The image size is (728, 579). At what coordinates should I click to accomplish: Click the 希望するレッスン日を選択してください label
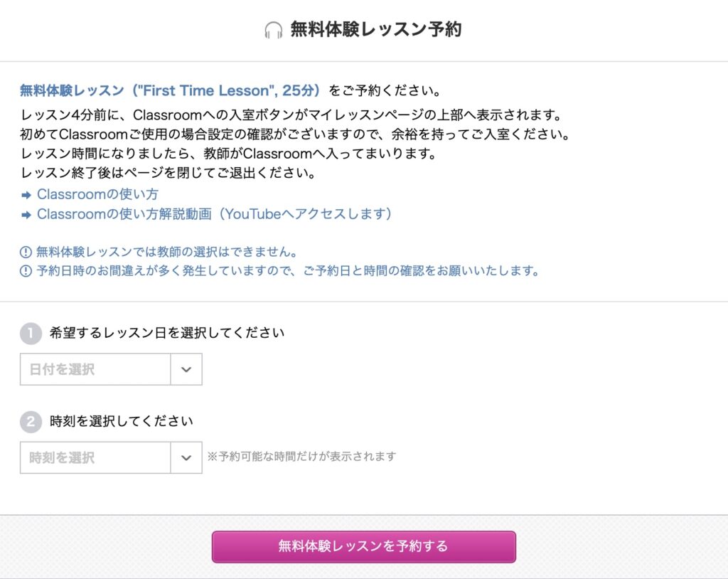pos(167,333)
